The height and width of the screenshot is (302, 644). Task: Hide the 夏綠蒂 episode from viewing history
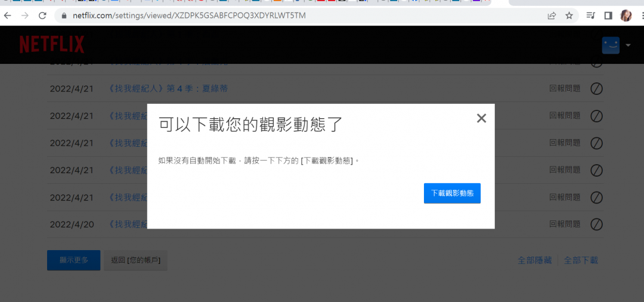coord(596,88)
